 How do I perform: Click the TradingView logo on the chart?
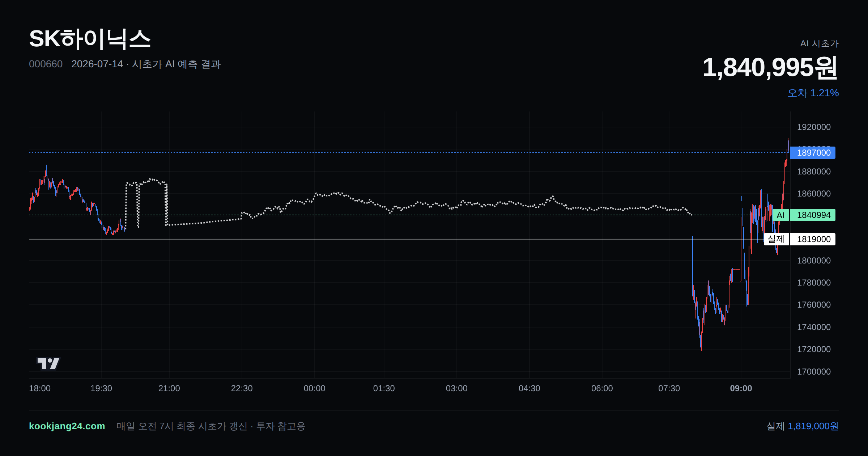[x=48, y=363]
